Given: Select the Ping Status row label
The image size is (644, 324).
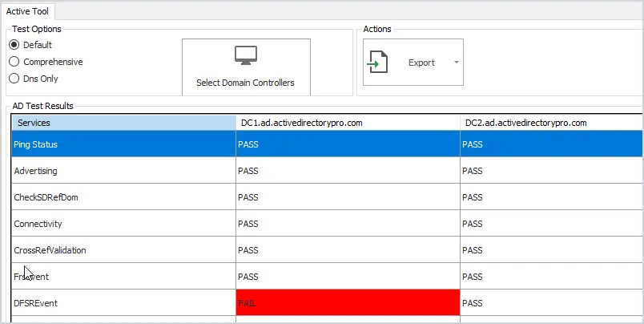Looking at the screenshot, I should click(36, 144).
